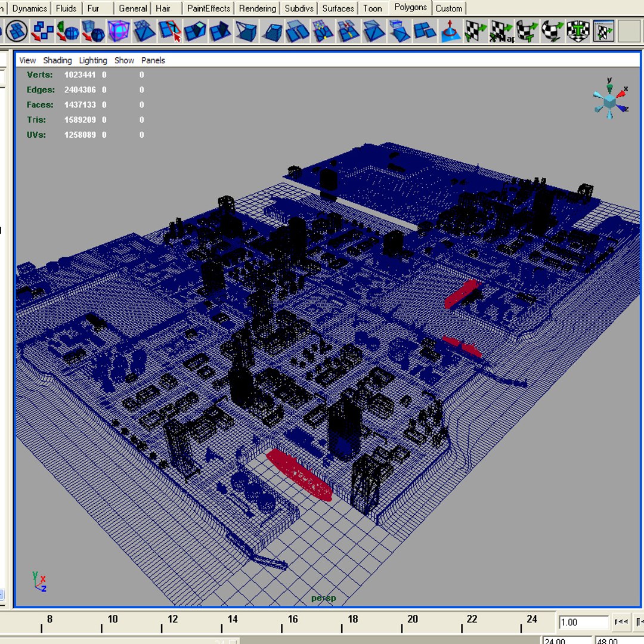Click frame 16 on the time slider
This screenshot has height=644, width=644.
(293, 619)
